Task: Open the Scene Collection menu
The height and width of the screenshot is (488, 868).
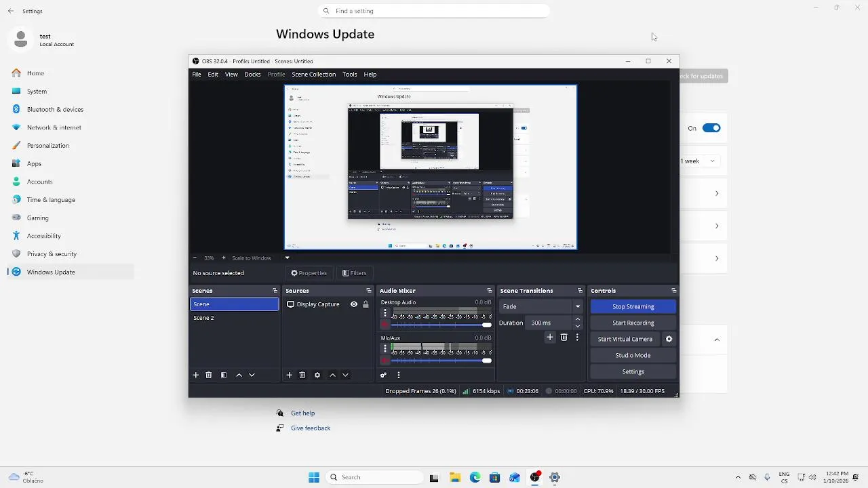Action: point(313,75)
